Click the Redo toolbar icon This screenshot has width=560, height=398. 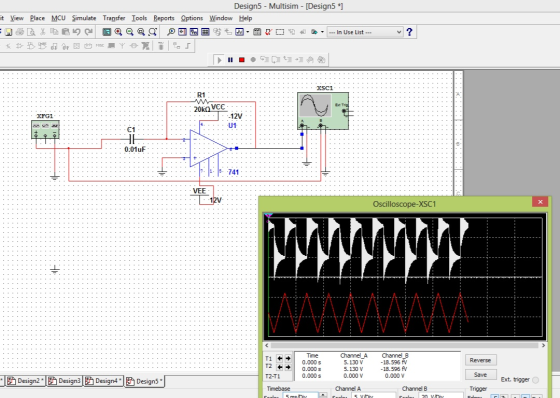click(x=88, y=32)
